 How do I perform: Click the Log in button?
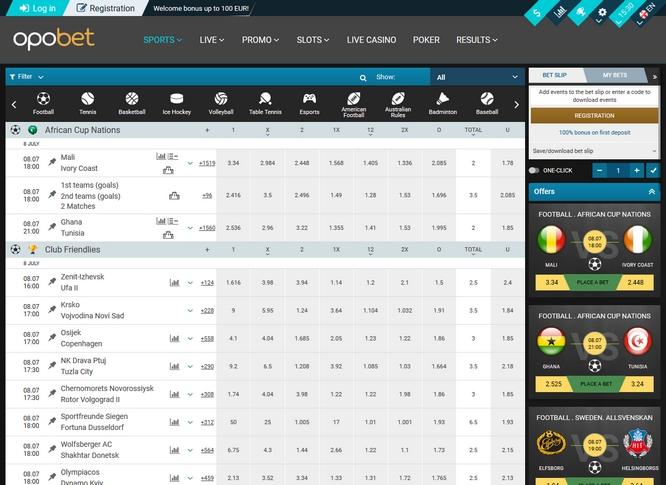pyautogui.click(x=37, y=8)
